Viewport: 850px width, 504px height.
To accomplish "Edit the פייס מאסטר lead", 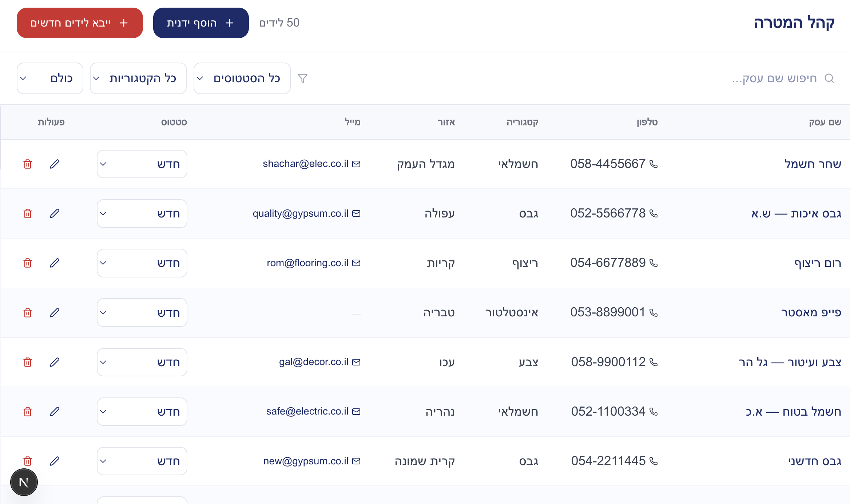I will (55, 313).
